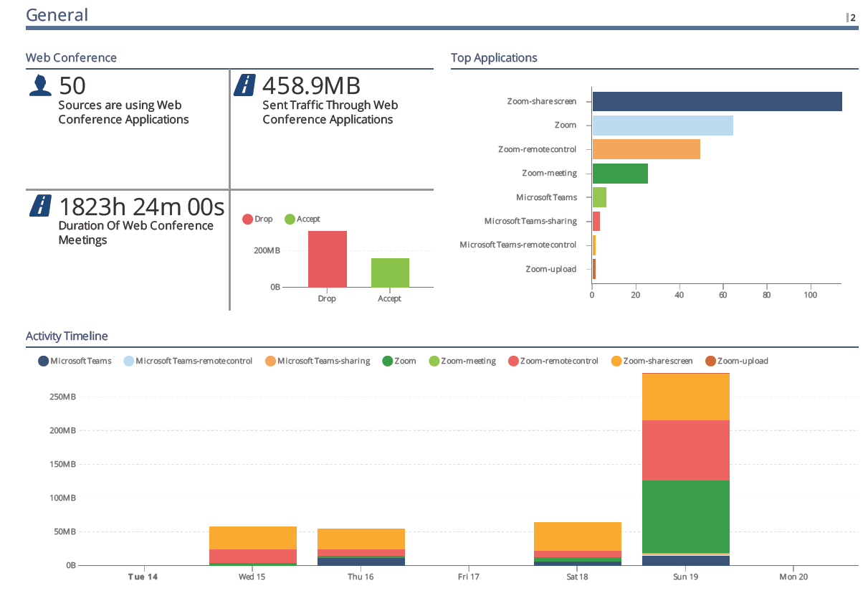Click the Zoom-upload legend circle in Activity Timeline
This screenshot has height=591, width=868.
point(710,361)
